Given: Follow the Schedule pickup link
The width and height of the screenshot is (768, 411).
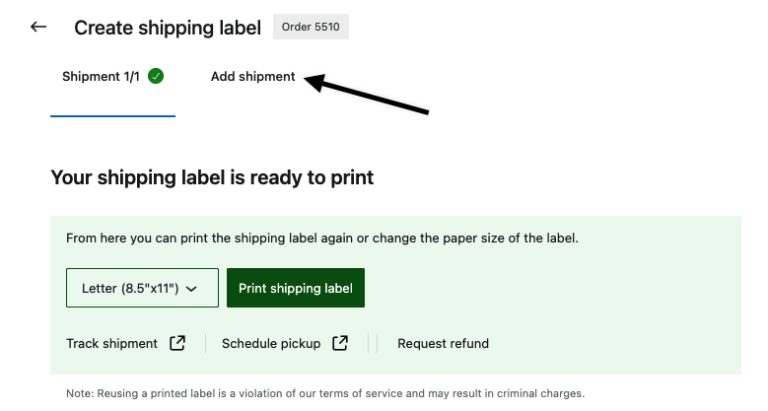Looking at the screenshot, I should [x=271, y=343].
